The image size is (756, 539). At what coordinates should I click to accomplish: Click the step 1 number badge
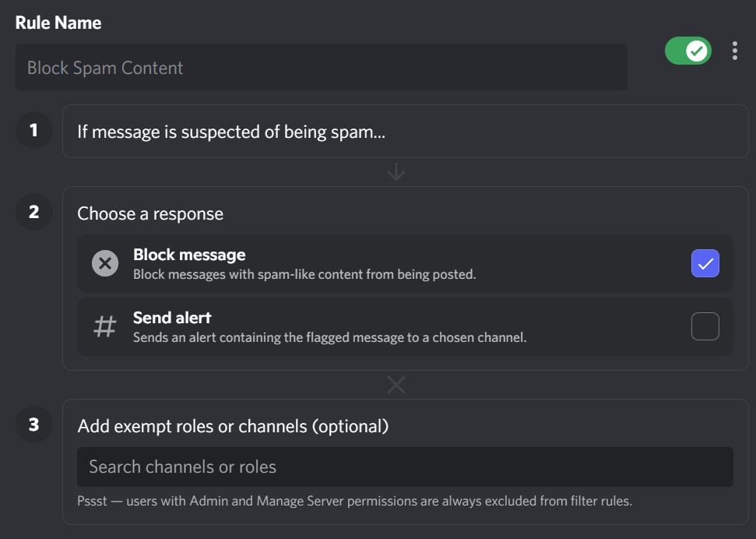[33, 131]
